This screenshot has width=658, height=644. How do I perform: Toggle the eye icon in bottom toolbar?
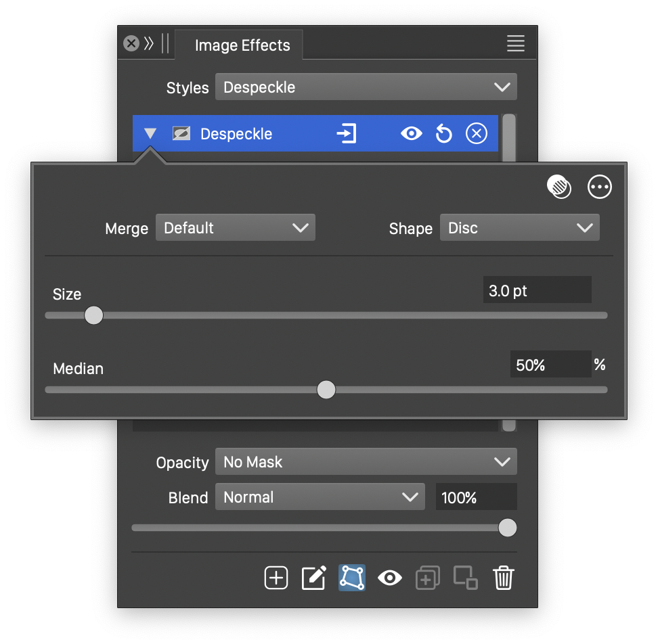click(390, 578)
